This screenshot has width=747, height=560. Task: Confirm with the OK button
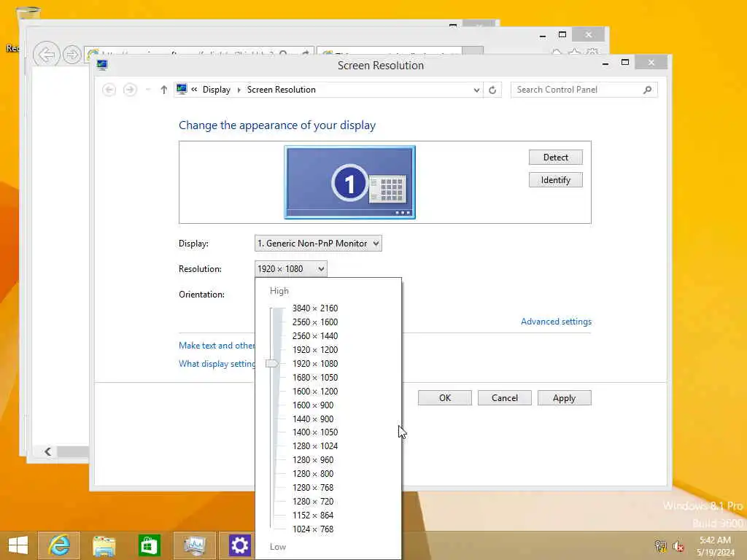click(444, 398)
